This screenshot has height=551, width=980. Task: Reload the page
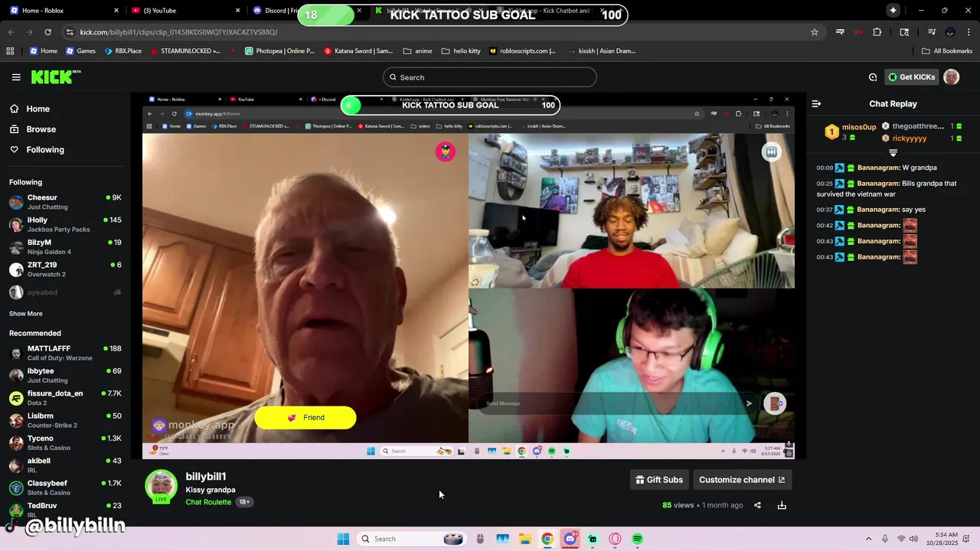click(x=47, y=32)
